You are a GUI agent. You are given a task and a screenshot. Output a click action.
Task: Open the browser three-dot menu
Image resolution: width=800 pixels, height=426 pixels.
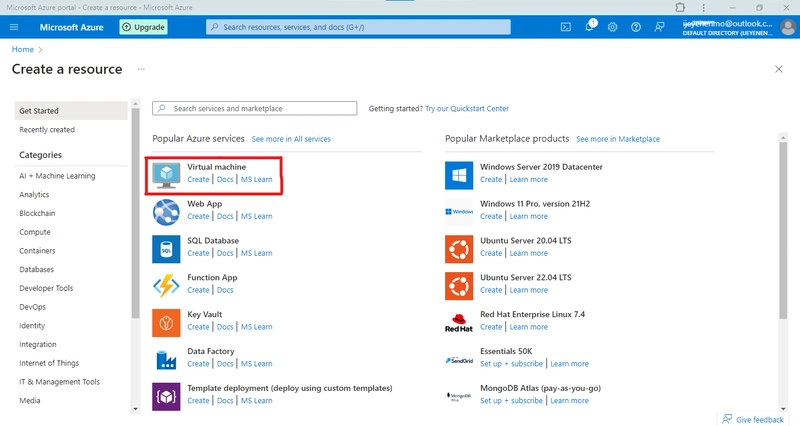click(x=704, y=8)
